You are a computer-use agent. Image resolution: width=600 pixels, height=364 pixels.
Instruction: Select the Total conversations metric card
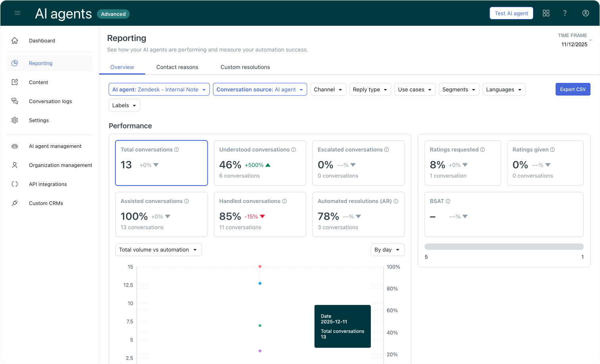161,163
